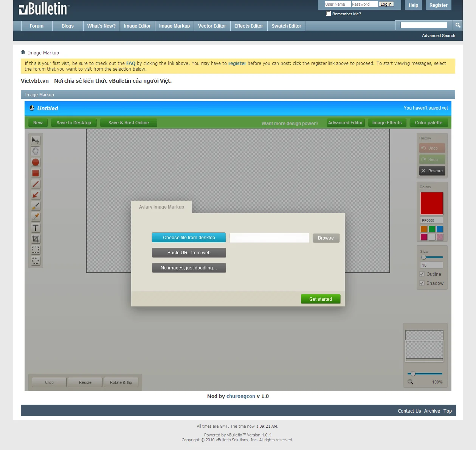The height and width of the screenshot is (450, 476).
Task: Select the arrow drawing tool
Action: pyautogui.click(x=36, y=195)
